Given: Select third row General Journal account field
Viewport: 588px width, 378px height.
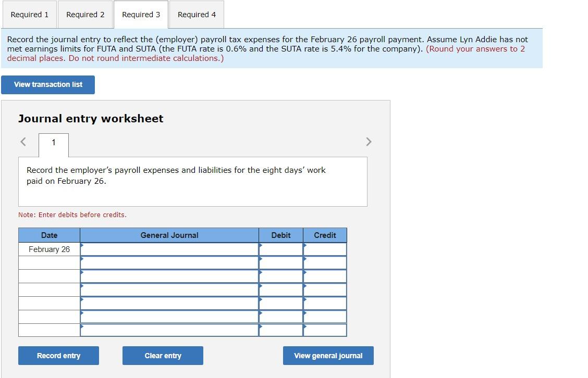Looking at the screenshot, I should 169,276.
